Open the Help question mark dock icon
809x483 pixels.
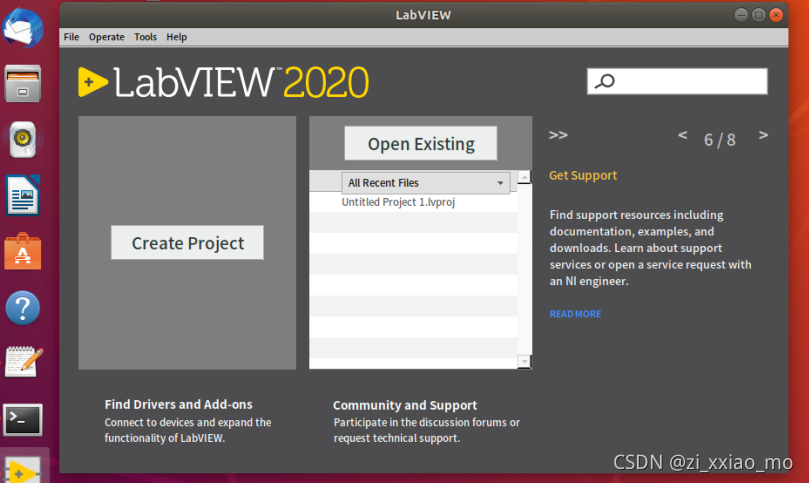point(23,308)
